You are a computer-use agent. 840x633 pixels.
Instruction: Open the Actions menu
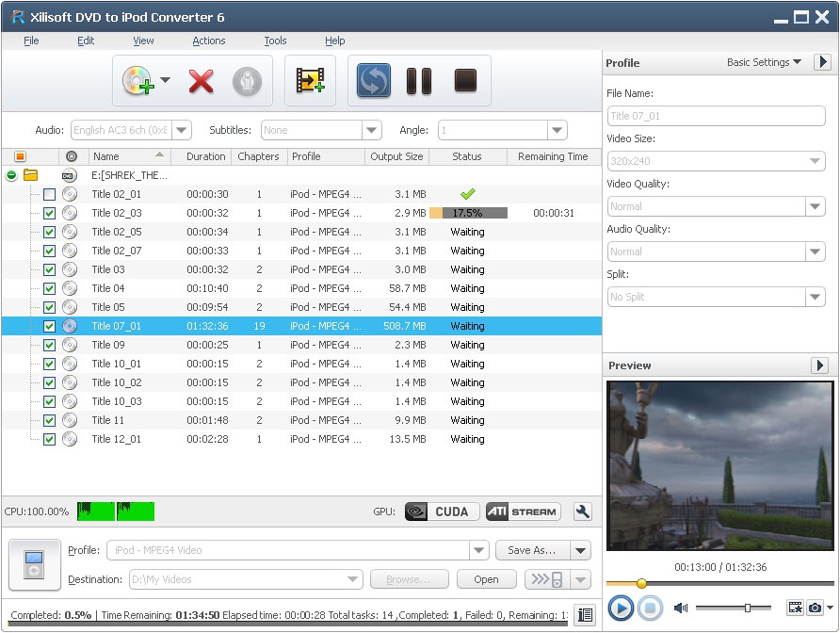tap(208, 41)
